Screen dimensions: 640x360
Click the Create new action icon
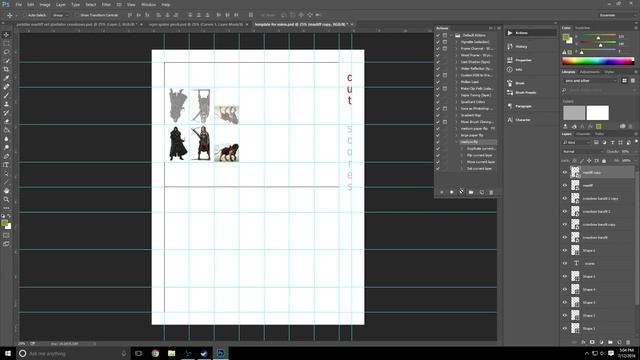481,192
